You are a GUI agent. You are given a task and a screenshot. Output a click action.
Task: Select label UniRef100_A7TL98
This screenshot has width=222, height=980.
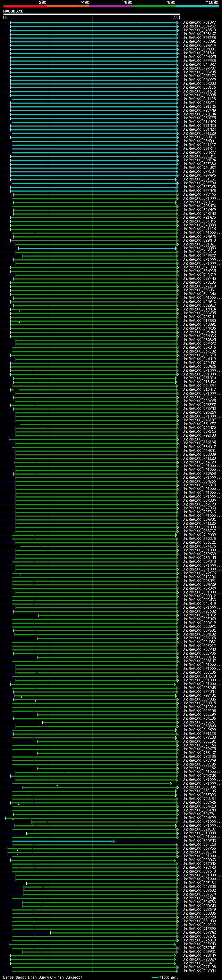tap(199, 967)
